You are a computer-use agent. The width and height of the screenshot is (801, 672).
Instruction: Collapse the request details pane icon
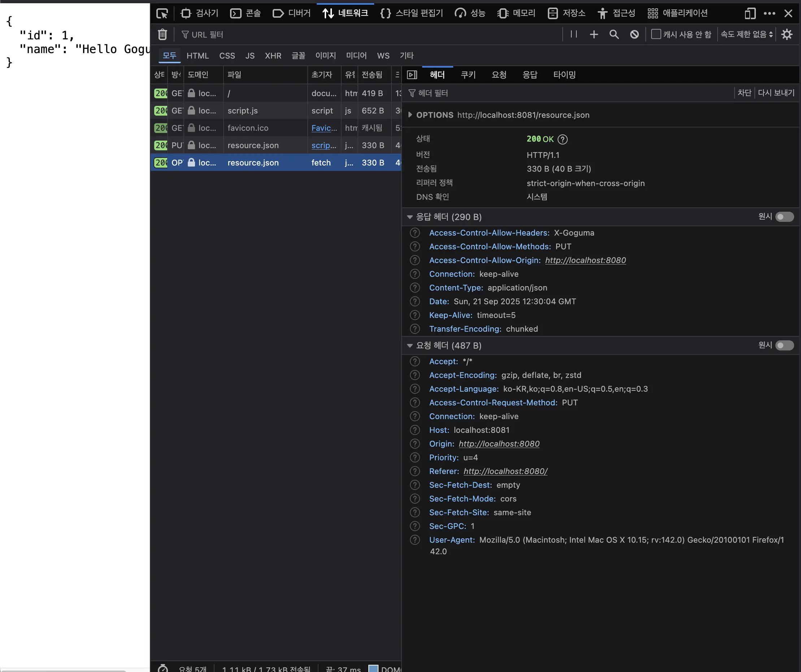412,75
